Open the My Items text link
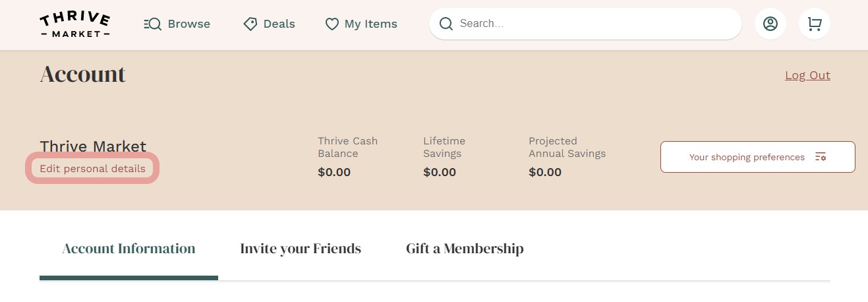868x302 pixels. click(x=370, y=24)
